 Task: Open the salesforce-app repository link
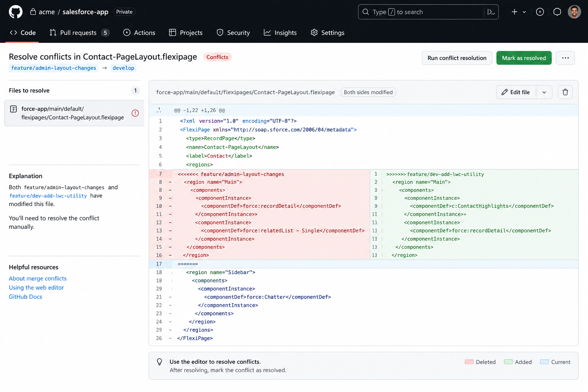85,12
